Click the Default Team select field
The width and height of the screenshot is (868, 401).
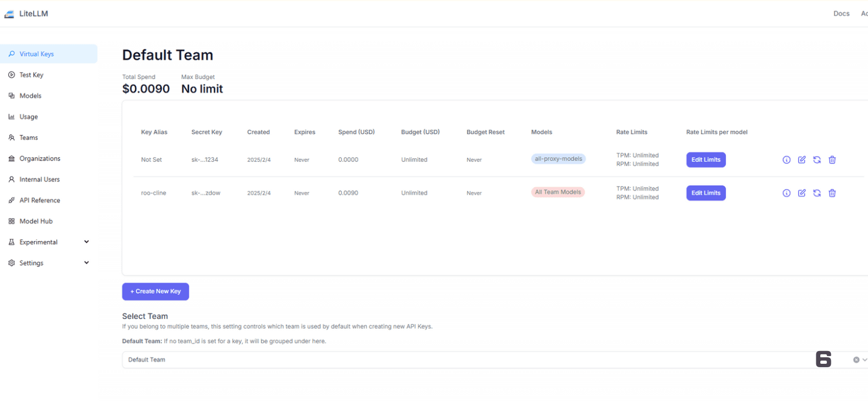(444, 360)
